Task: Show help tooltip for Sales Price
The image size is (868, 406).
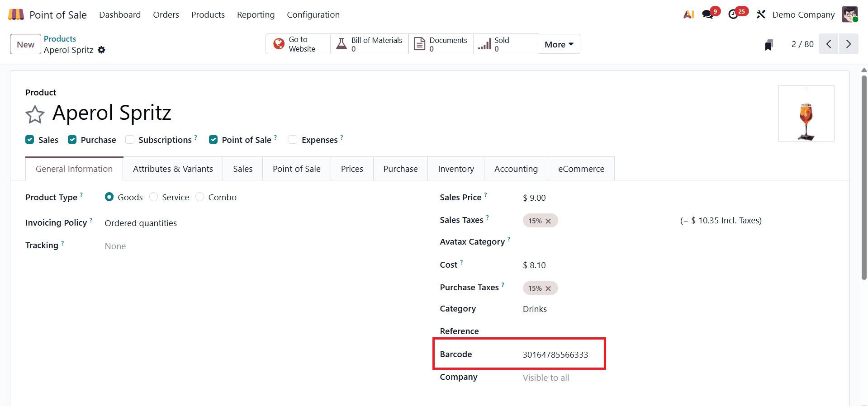Action: click(x=486, y=195)
